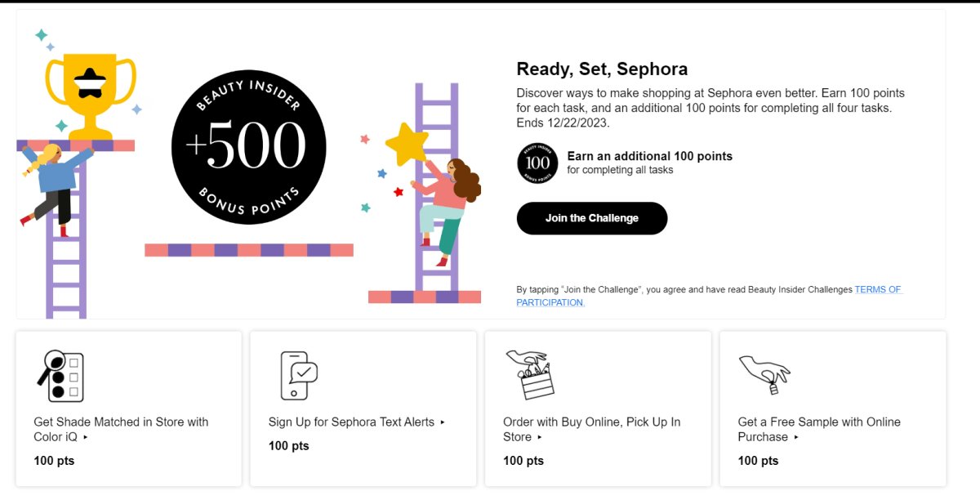Open Get a Free Sample task
The height and width of the screenshot is (500, 980).
pos(819,429)
